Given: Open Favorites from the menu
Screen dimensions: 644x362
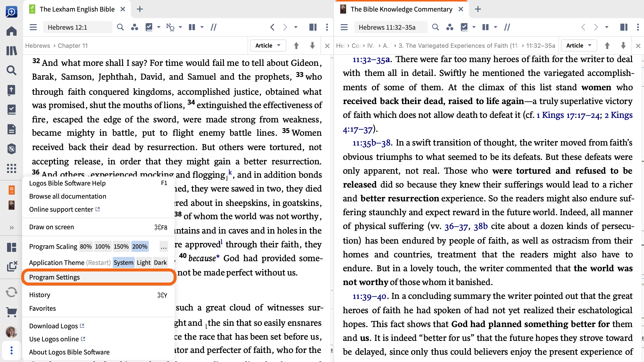Looking at the screenshot, I should [98, 308].
